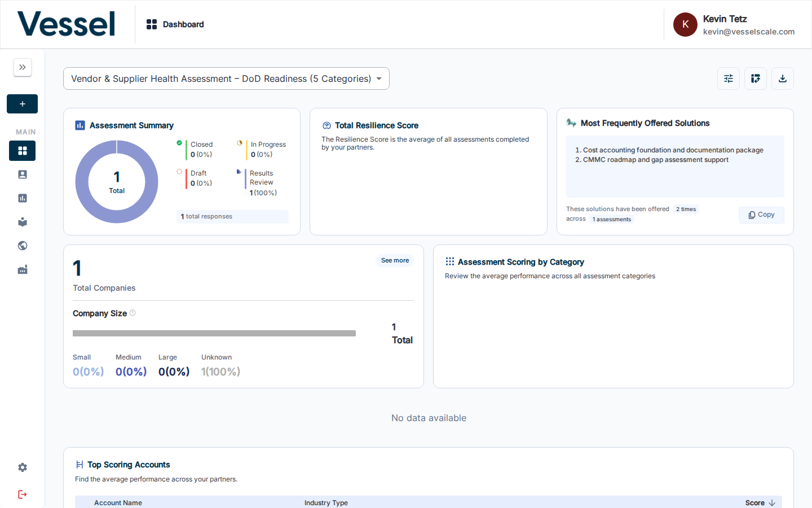Open the factory icon in sidebar
The width and height of the screenshot is (812, 508).
tap(23, 270)
